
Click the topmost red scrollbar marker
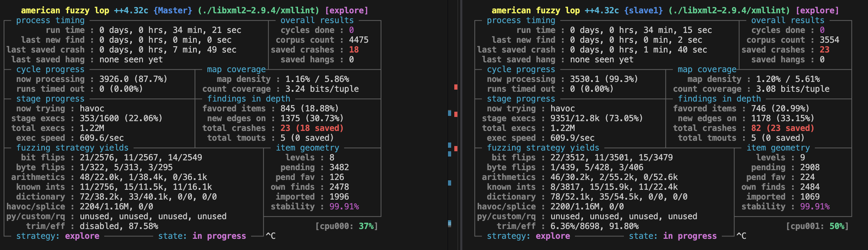pos(456,87)
